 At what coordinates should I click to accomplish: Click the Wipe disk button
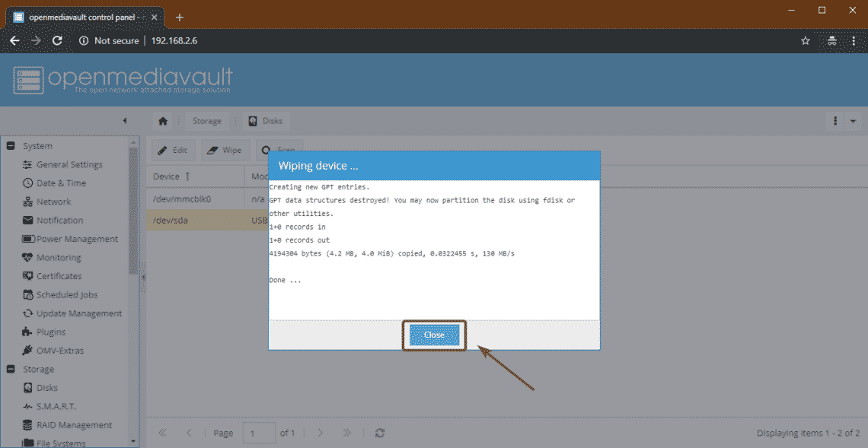coord(225,150)
